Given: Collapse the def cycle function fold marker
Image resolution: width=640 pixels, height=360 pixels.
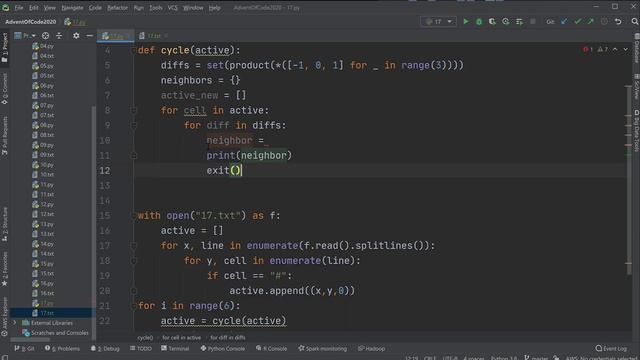Looking at the screenshot, I should tap(133, 50).
